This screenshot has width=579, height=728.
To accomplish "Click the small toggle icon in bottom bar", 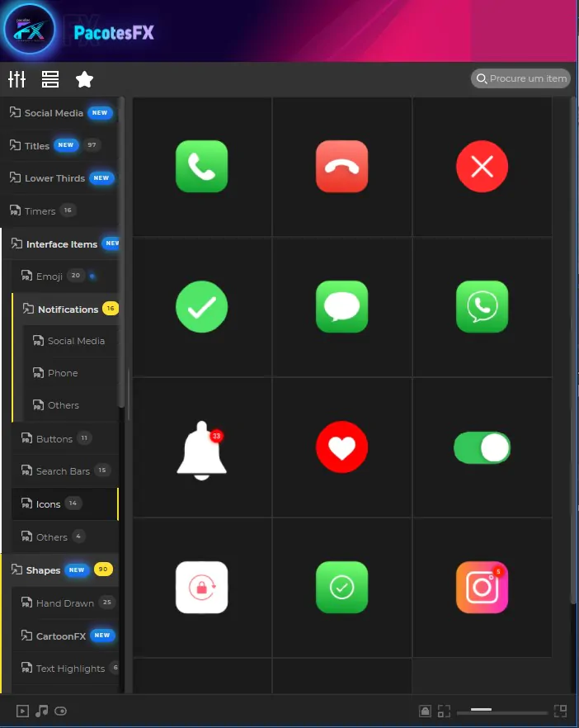I will click(x=61, y=711).
